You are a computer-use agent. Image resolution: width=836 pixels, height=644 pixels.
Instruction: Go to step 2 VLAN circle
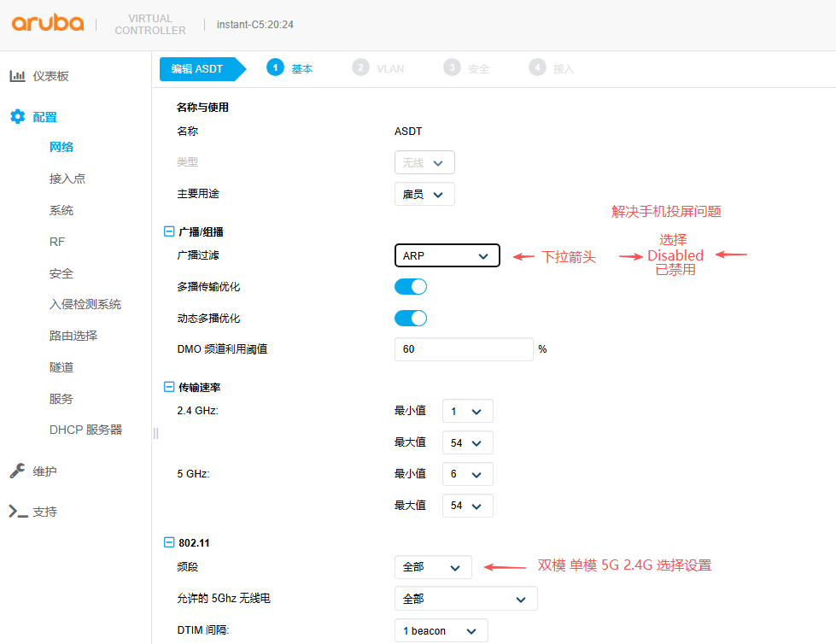(x=361, y=68)
